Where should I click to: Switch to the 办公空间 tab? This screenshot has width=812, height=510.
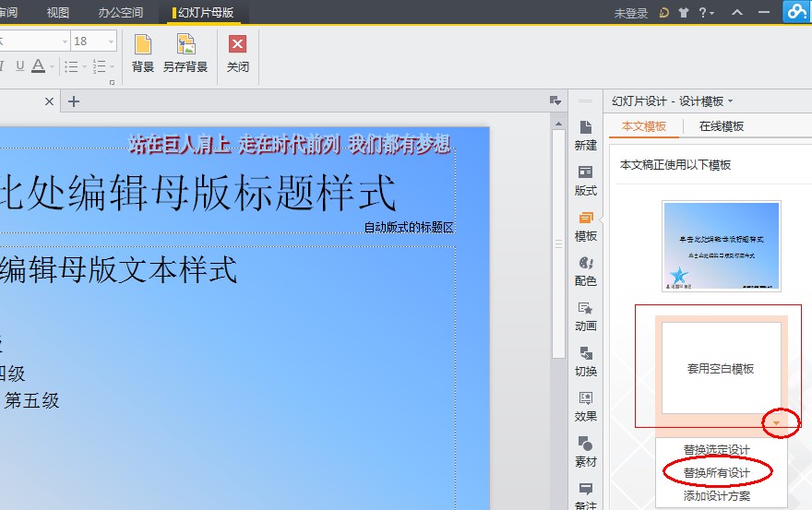tap(121, 12)
